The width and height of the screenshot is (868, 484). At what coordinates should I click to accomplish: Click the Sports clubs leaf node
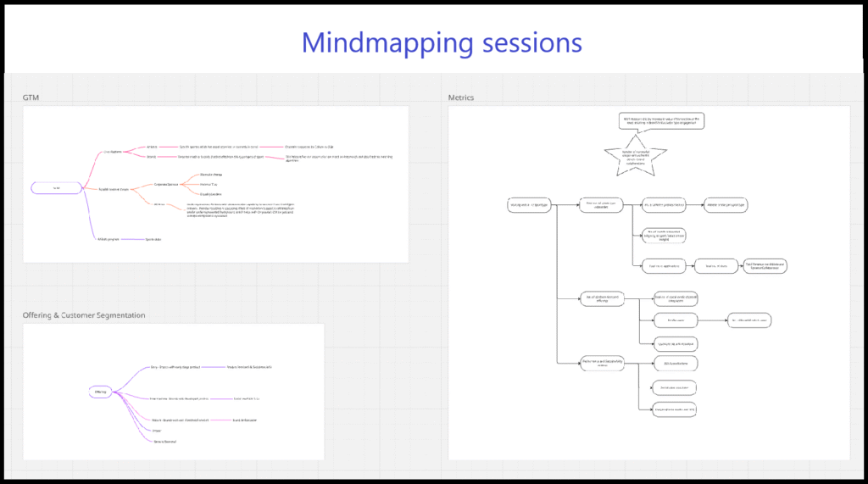153,239
